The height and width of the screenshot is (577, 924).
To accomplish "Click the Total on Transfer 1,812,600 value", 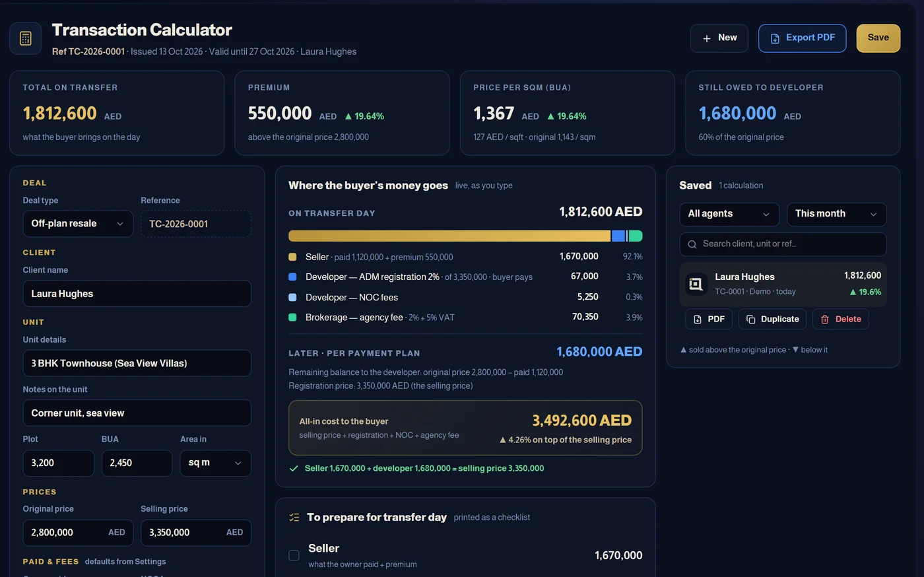I will click(60, 114).
